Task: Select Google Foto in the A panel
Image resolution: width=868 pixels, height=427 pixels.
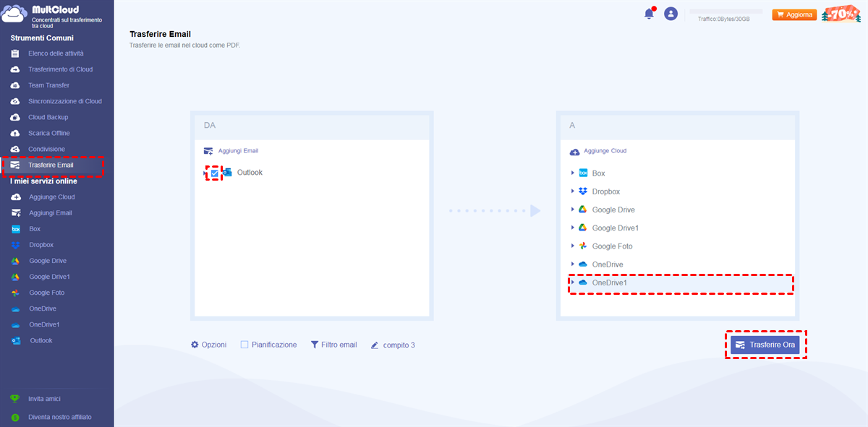Action: (613, 246)
